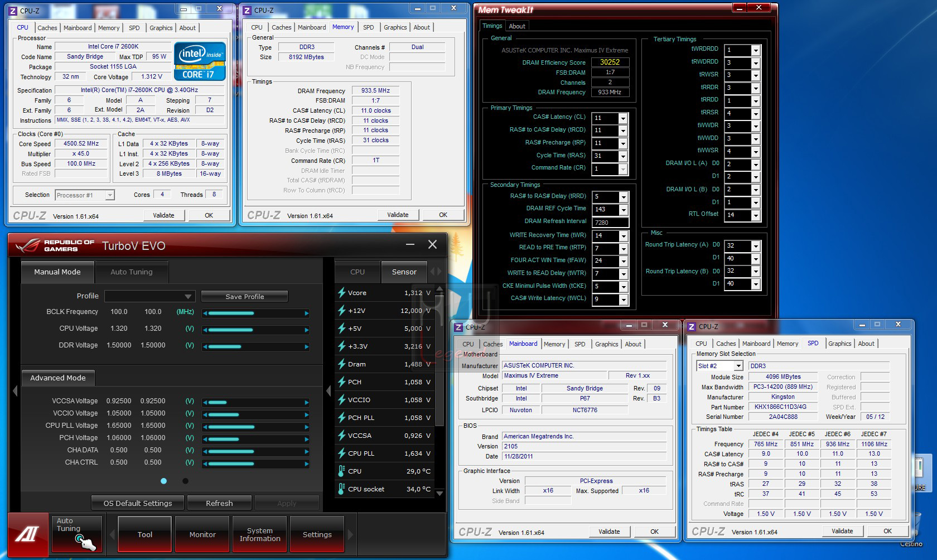Click the Dram lightning bolt sensor icon
Image resolution: width=937 pixels, height=560 pixels.
pyautogui.click(x=341, y=364)
